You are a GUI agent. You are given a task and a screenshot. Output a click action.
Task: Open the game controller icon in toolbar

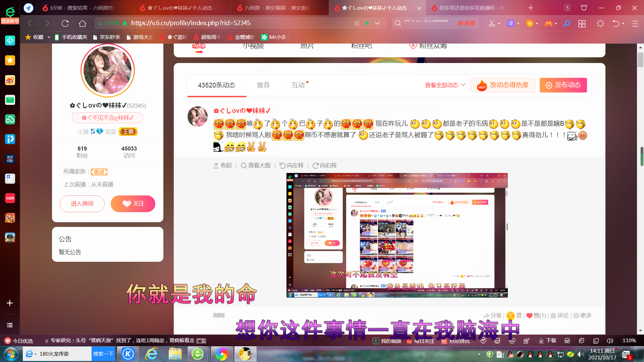coord(548,23)
